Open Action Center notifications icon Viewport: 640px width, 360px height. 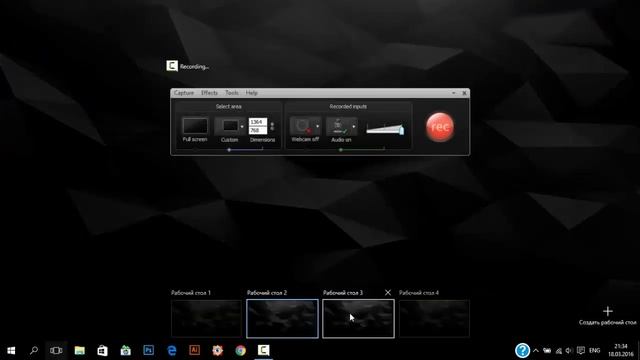(x=581, y=351)
